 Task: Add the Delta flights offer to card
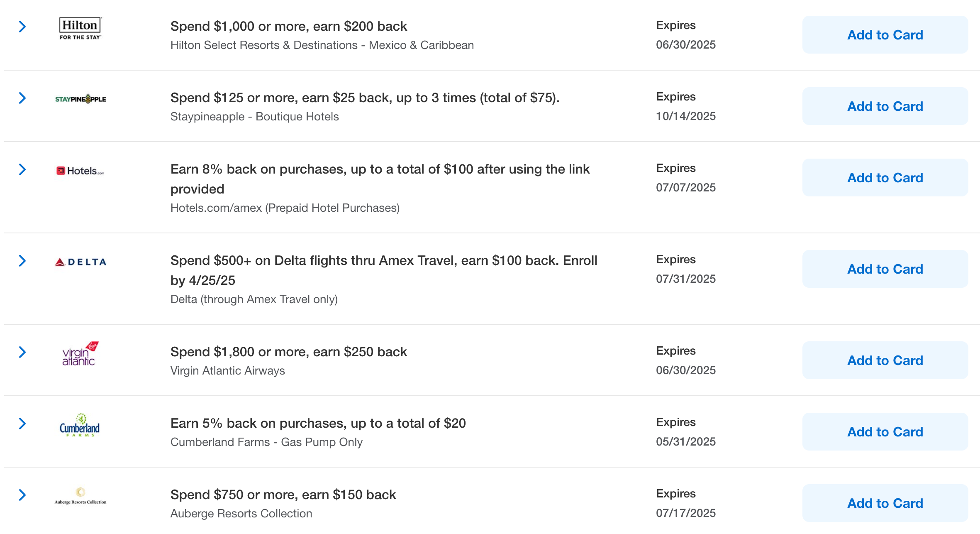tap(885, 269)
